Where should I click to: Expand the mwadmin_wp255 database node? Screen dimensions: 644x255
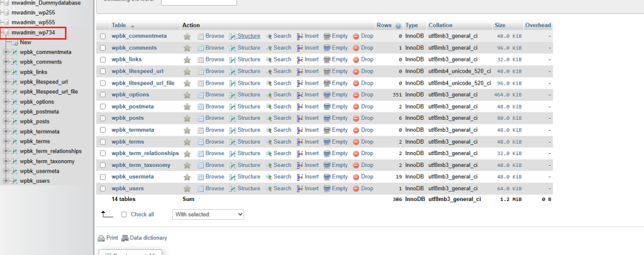pyautogui.click(x=2, y=13)
